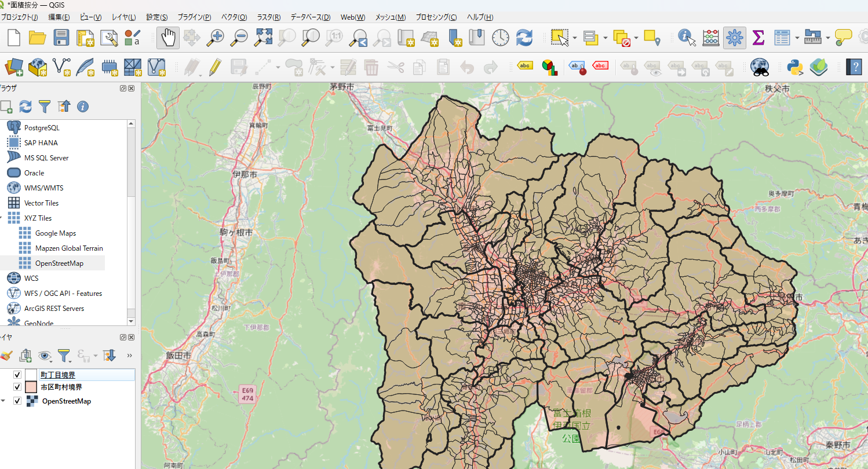This screenshot has height=469, width=868.
Task: Click Filter Browser funnel icon
Action: pyautogui.click(x=45, y=107)
